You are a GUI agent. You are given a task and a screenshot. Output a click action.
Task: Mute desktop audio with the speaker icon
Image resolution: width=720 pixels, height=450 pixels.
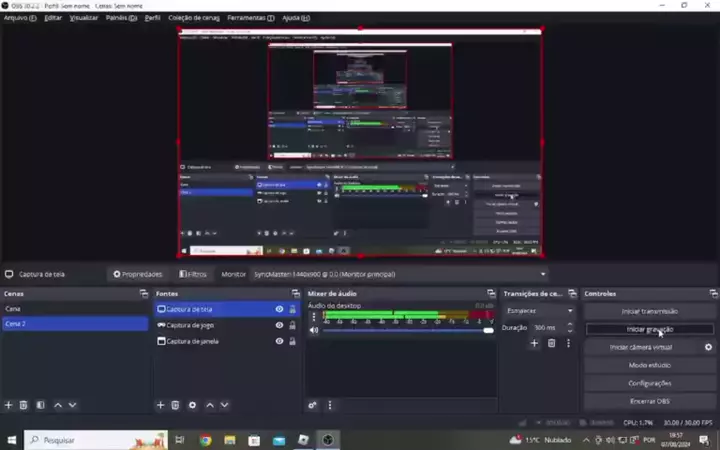point(314,330)
